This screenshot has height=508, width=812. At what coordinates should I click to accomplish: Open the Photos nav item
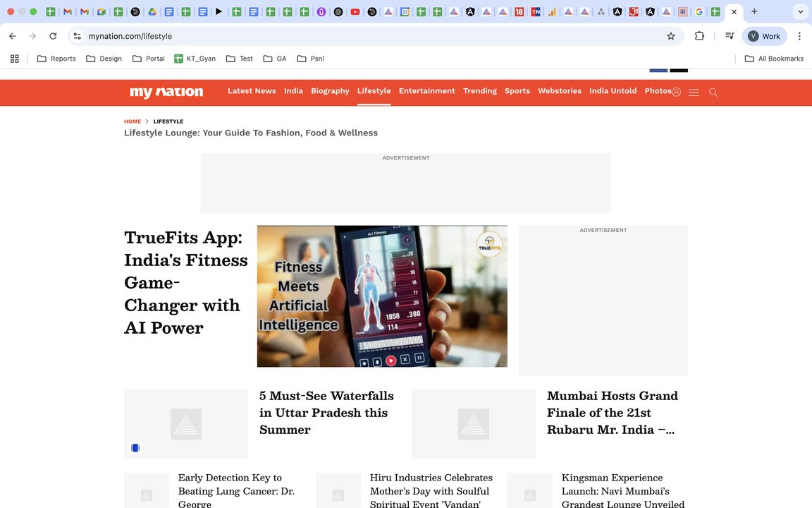coord(658,91)
